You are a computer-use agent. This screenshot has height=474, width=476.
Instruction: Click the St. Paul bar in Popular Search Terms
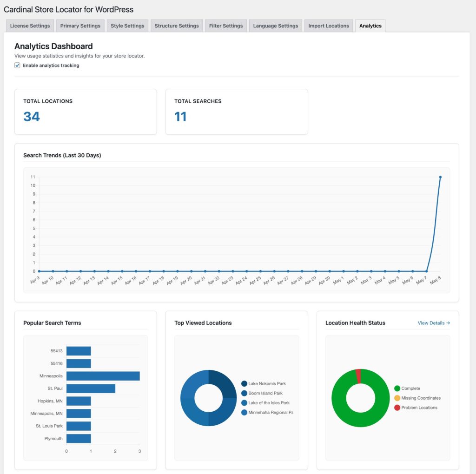(91, 388)
